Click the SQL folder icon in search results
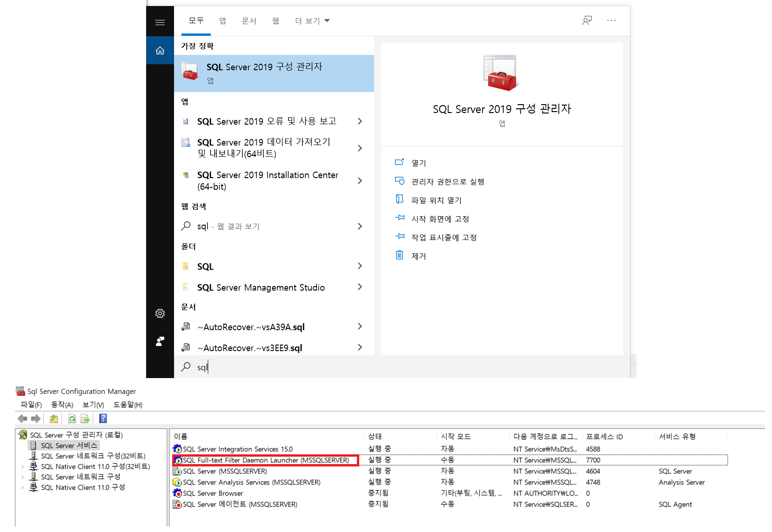Image resolution: width=772 pixels, height=532 pixels. (186, 266)
